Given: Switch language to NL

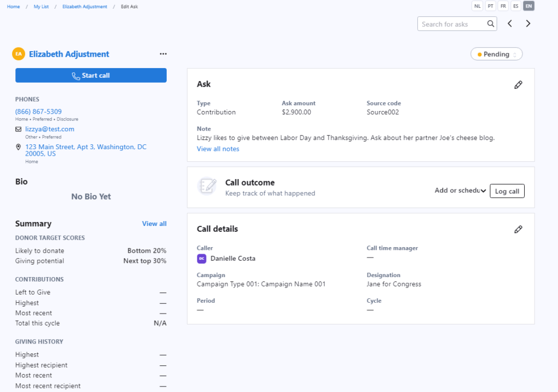Looking at the screenshot, I should (477, 6).
